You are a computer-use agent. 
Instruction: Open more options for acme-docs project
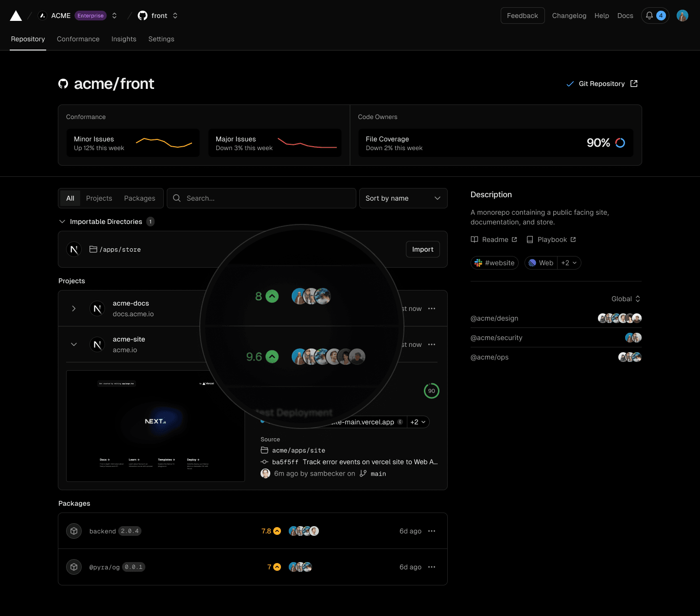[x=432, y=308]
